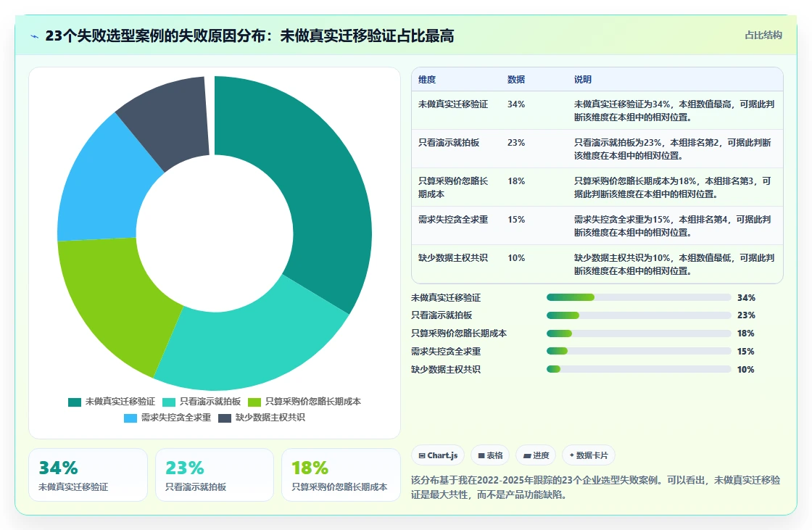
Task: Click the 数据 column header
Action: coord(516,79)
